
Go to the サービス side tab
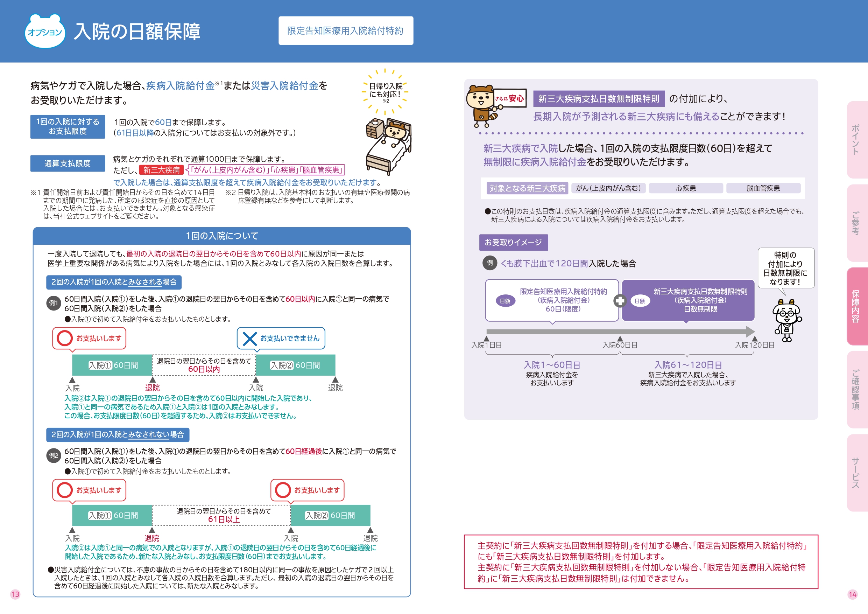855,473
